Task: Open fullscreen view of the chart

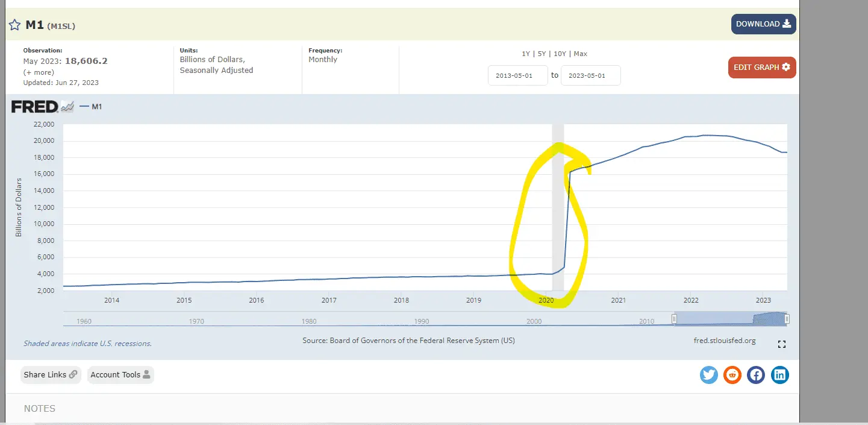Action: [782, 344]
